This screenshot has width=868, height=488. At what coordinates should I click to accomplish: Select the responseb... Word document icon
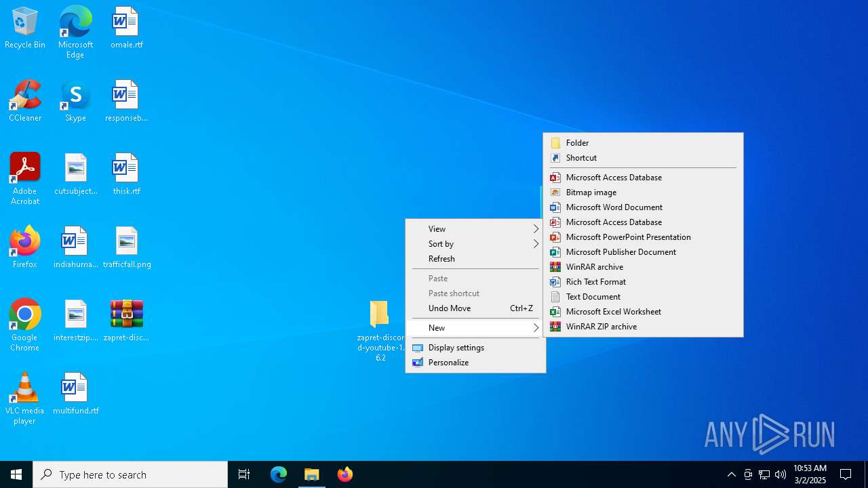[127, 102]
